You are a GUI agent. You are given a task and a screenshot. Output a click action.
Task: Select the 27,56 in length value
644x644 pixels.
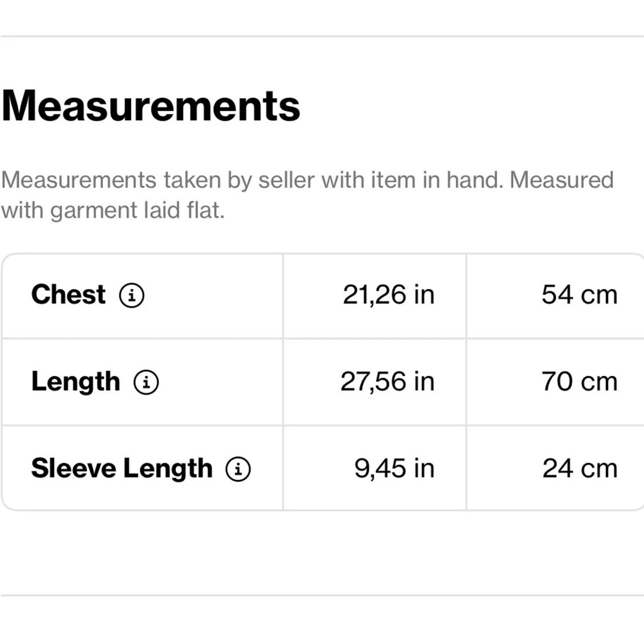point(387,382)
